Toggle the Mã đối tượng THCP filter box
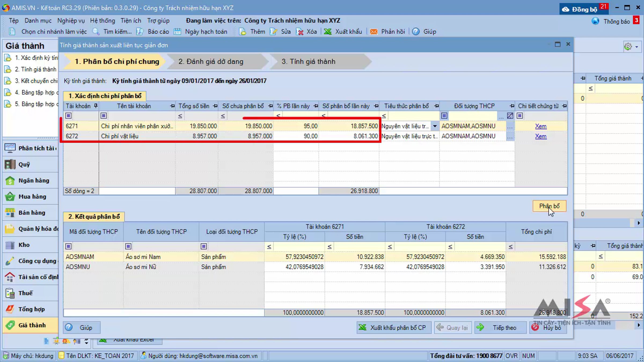Screen dimensions: 644x362 (x=68, y=246)
